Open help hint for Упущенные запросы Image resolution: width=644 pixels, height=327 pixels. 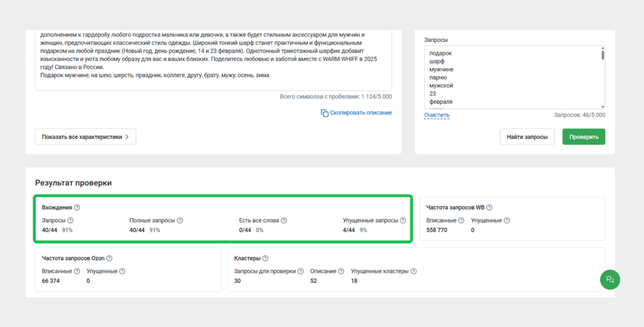pos(403,221)
